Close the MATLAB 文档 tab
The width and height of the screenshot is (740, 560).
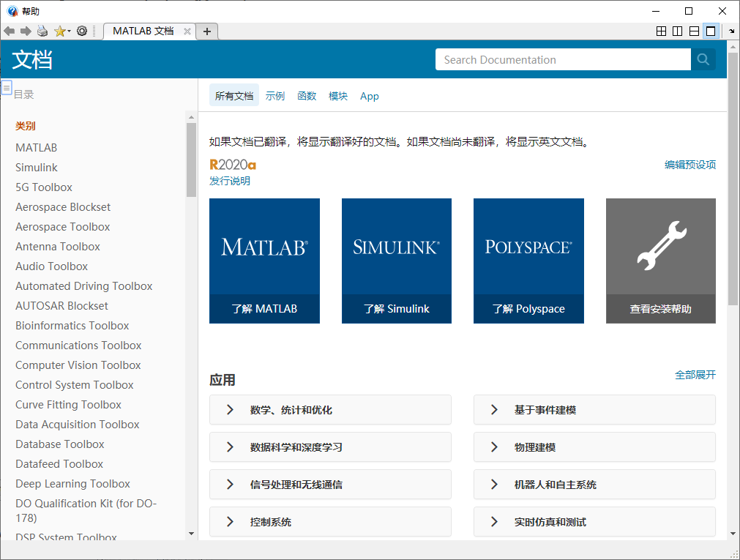[187, 31]
